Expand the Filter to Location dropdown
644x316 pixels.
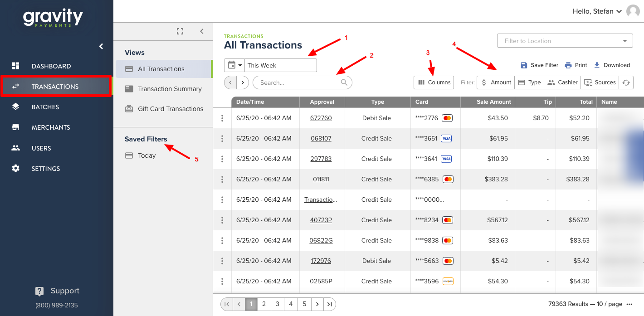[x=565, y=40]
